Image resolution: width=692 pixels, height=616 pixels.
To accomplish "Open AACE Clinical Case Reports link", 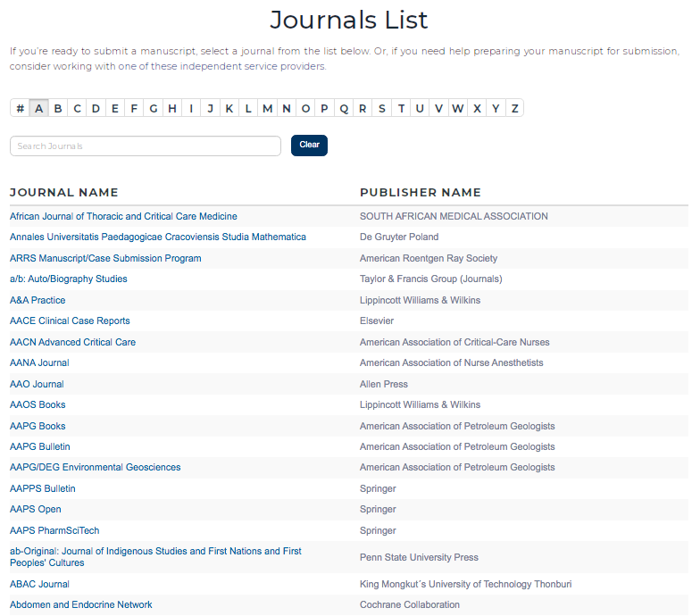I will [70, 320].
